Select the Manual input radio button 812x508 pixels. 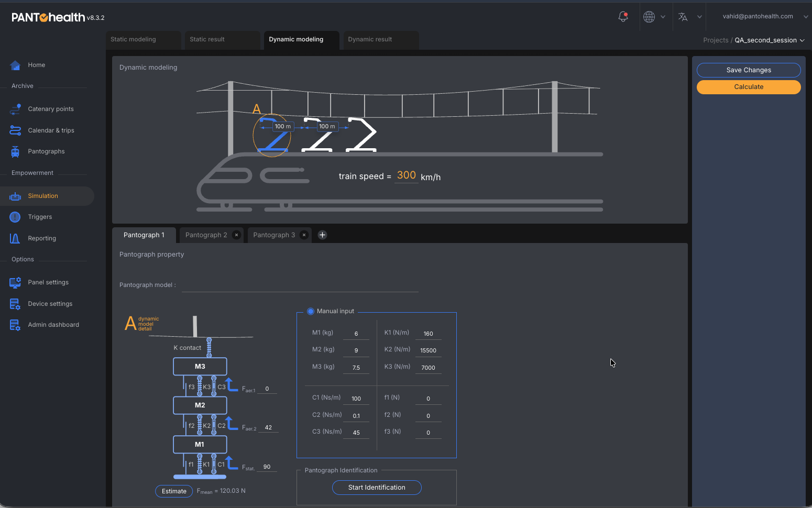pyautogui.click(x=311, y=311)
